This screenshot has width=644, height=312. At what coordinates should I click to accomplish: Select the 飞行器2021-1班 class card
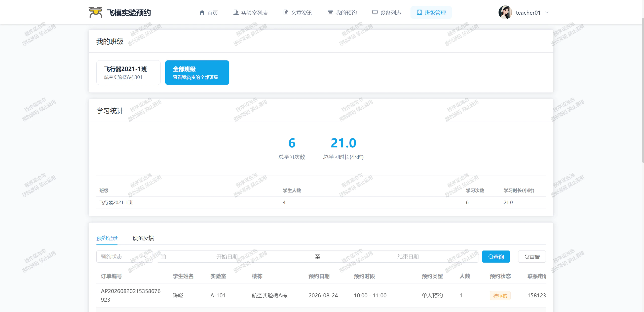point(128,73)
